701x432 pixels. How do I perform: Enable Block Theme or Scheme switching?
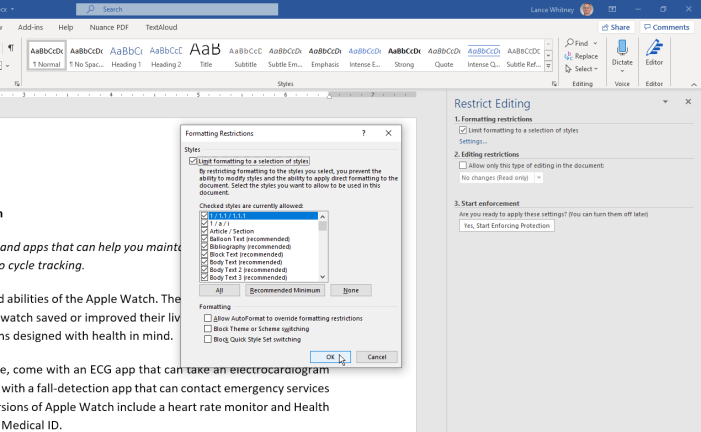(207, 329)
